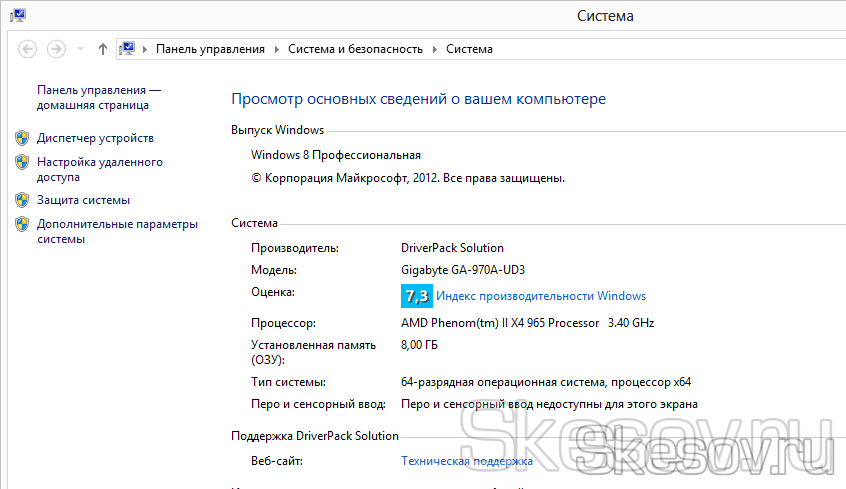The width and height of the screenshot is (846, 489).
Task: Click the Система section header above Производитель
Action: pos(254,223)
